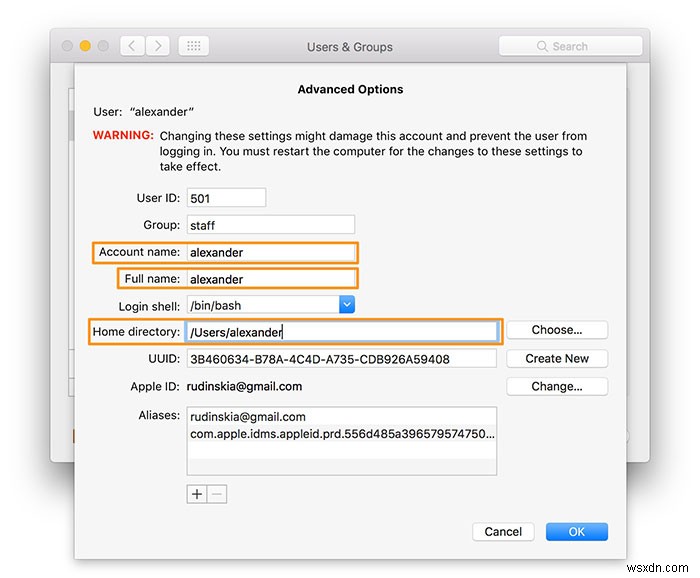Screen dimensions: 700x578
Task: Add an alias with the plus button
Action: 196,494
